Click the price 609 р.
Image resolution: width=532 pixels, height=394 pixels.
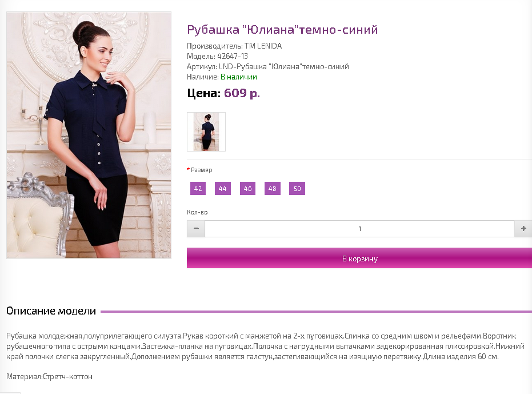pyautogui.click(x=242, y=93)
